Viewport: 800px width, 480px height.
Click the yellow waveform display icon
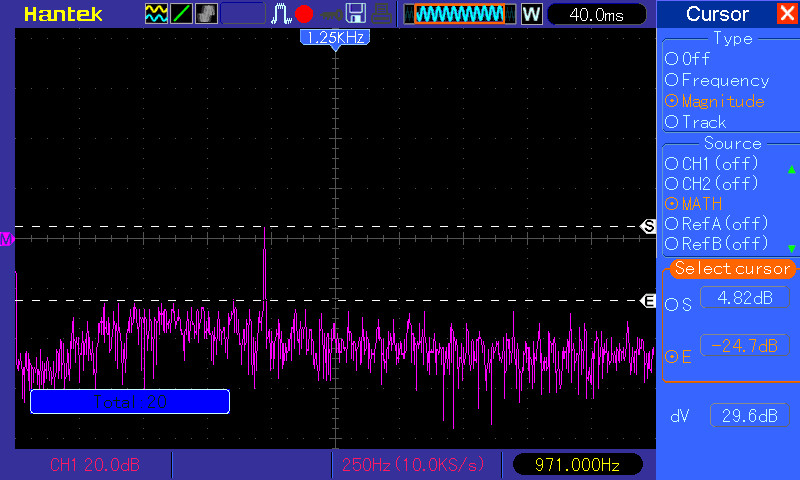[x=157, y=14]
